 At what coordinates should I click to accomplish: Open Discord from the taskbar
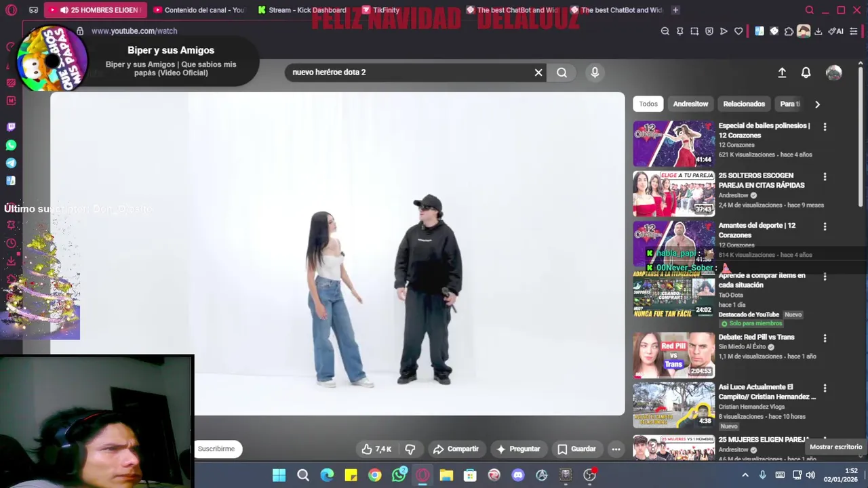coord(518,475)
